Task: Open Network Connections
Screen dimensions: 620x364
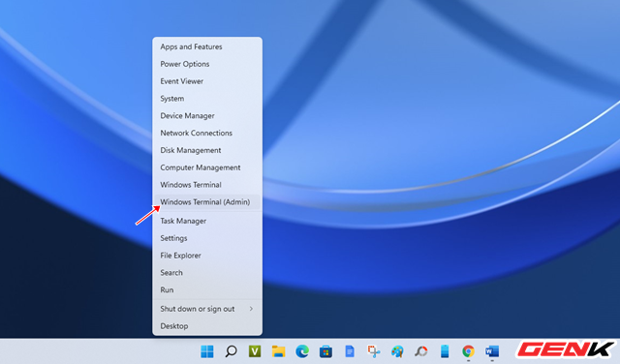Action: coord(207,133)
